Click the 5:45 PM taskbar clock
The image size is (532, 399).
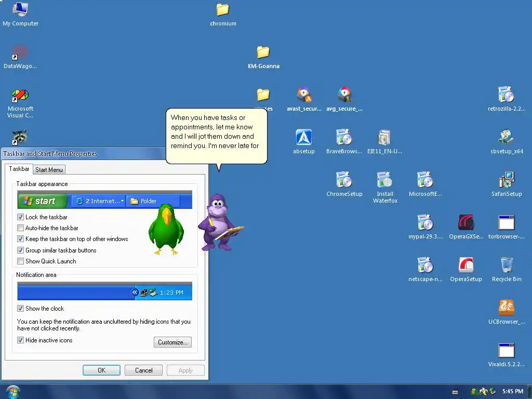[x=513, y=392]
